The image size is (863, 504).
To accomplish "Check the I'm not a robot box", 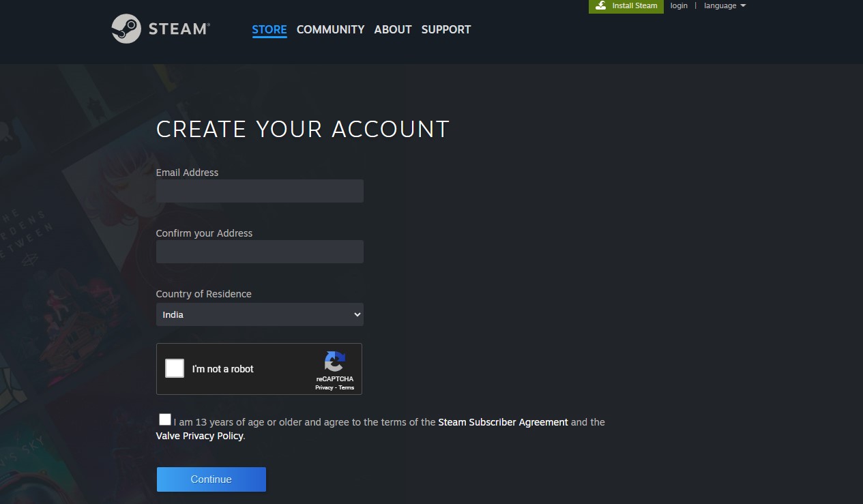I will pyautogui.click(x=175, y=368).
